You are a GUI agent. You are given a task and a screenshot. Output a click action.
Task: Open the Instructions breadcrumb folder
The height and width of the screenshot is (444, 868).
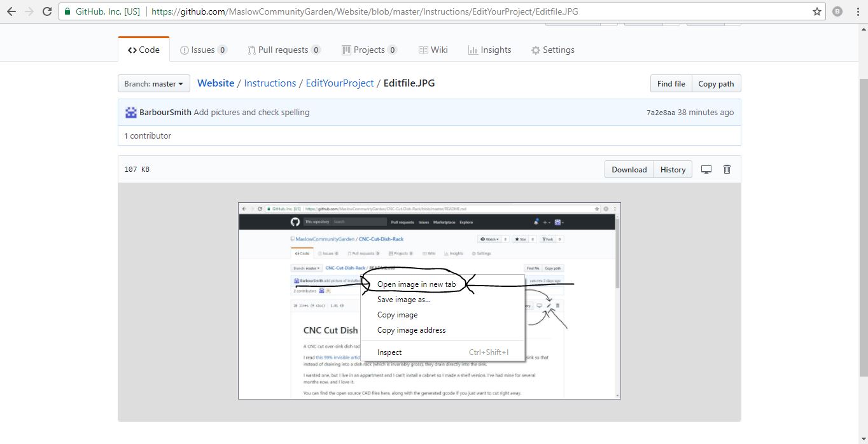pos(270,83)
